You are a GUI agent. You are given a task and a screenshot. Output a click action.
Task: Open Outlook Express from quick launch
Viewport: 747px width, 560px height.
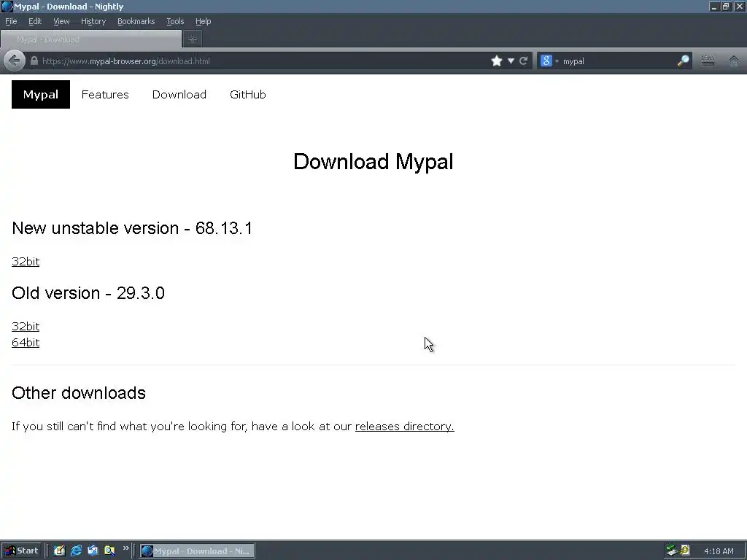(x=93, y=551)
